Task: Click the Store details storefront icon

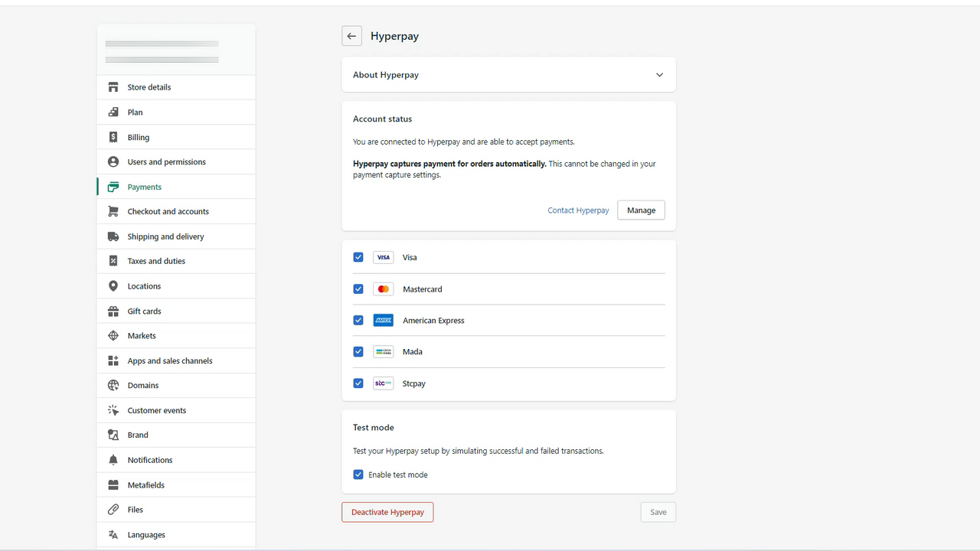Action: 113,87
